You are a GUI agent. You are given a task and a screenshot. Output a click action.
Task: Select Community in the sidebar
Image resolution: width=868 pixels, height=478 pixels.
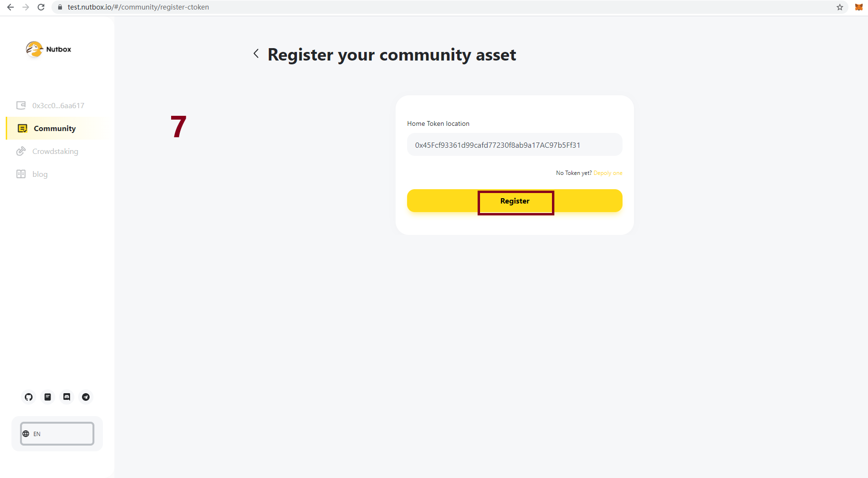coord(54,129)
